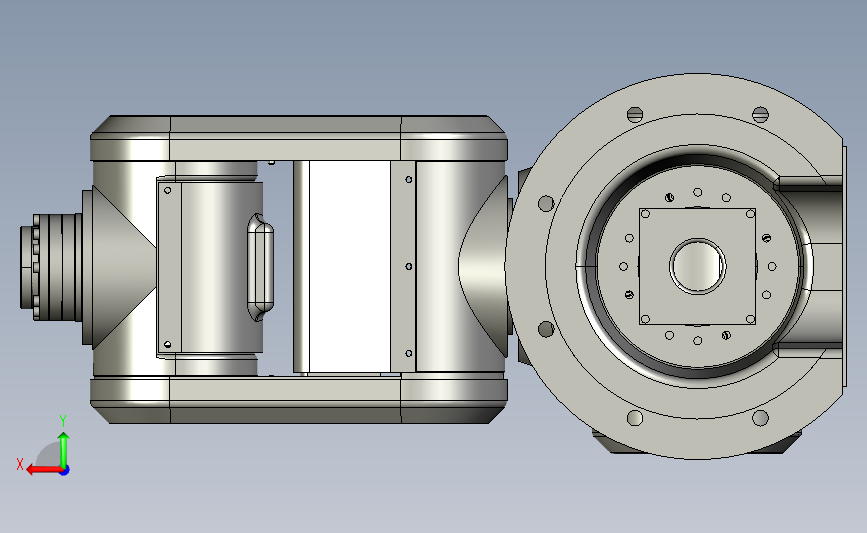
Task: Select the central circular bore in the round housing
Action: pos(698,266)
